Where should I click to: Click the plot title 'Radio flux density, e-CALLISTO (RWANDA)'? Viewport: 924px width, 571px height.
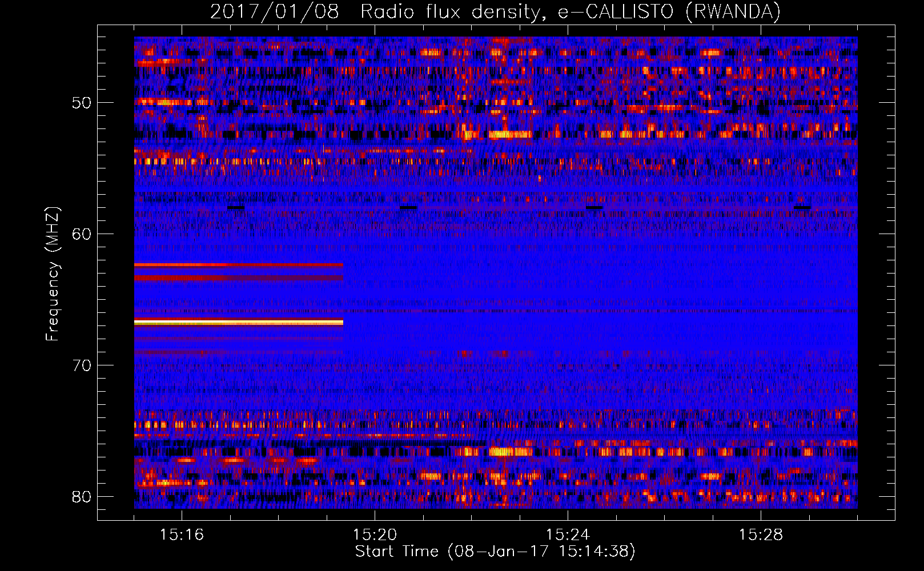point(571,11)
